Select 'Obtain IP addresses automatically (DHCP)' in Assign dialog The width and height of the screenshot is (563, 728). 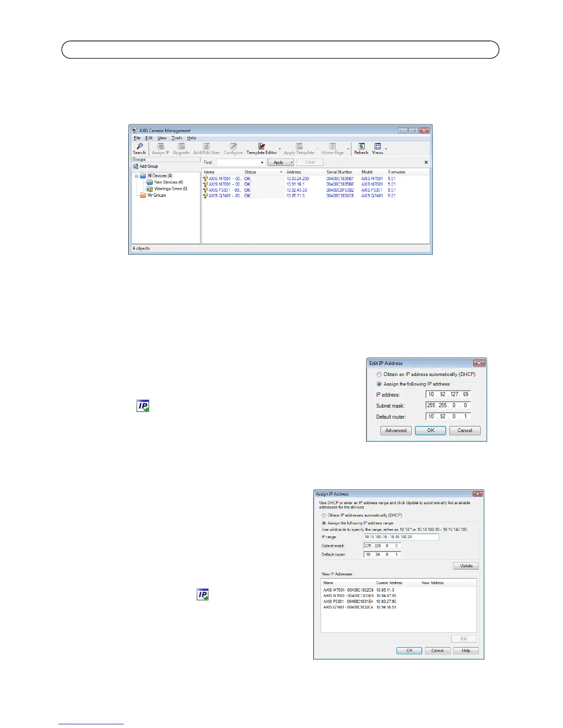[x=324, y=515]
